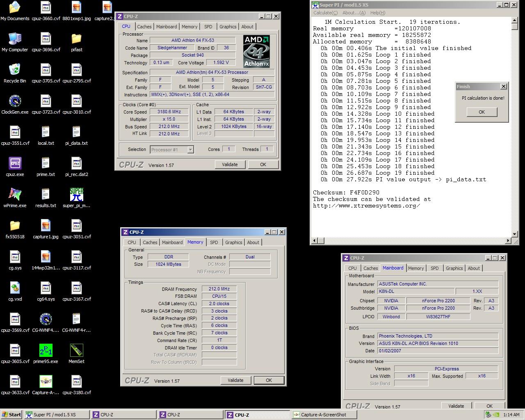Switch to Capture-A-ScreenShot taskbar button
Viewport: 525px width, 420px height.
click(x=324, y=415)
